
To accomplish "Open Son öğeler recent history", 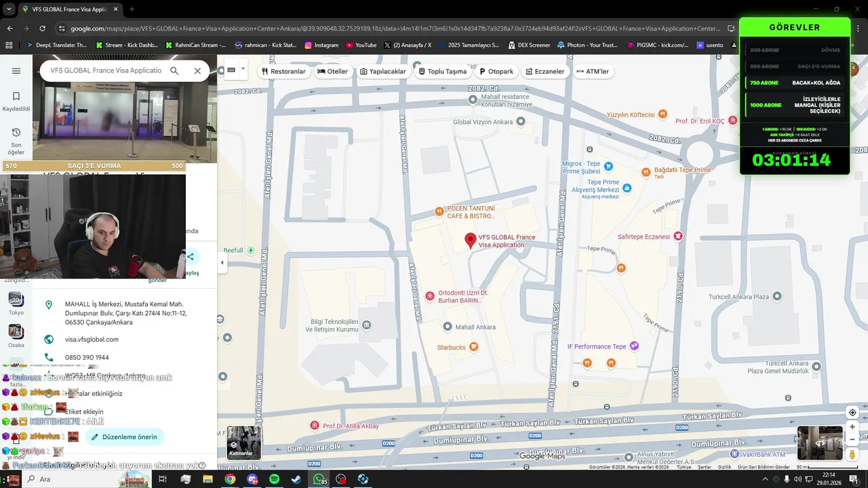I will (16, 141).
